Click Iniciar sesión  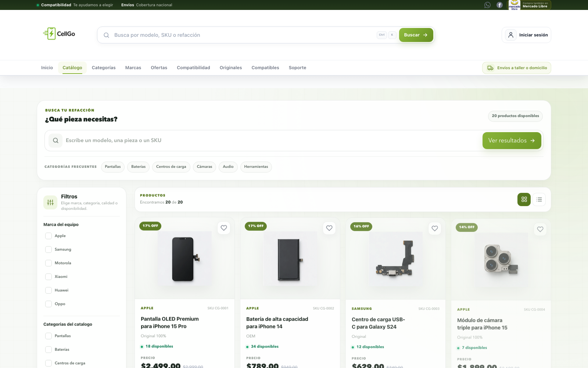click(526, 35)
